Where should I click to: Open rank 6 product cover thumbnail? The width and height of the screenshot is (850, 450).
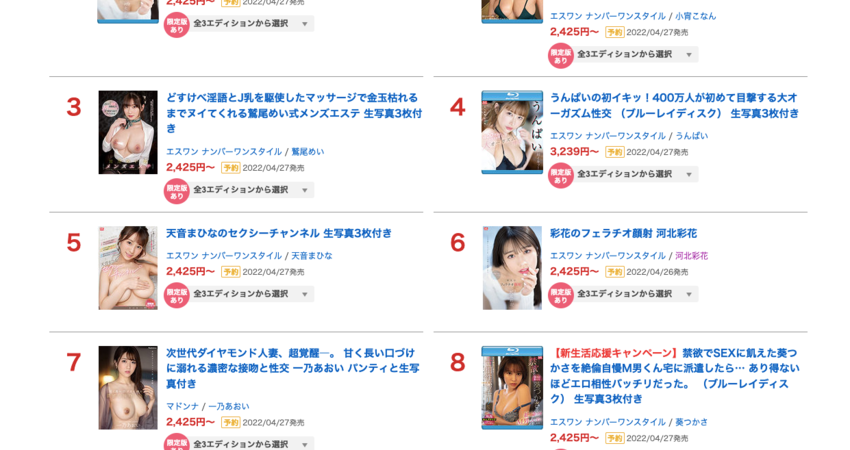coord(512,268)
